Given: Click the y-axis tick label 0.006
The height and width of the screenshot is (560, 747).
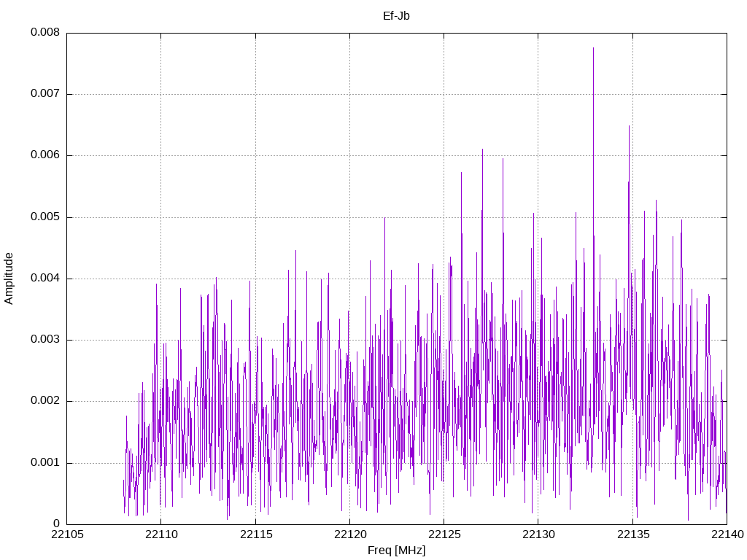Looking at the screenshot, I should click(x=45, y=155).
